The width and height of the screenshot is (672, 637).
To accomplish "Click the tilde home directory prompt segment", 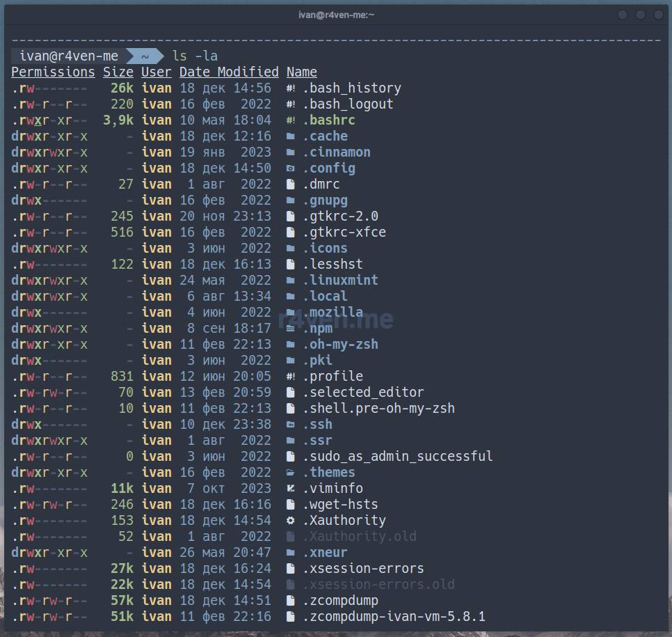I will 145,56.
